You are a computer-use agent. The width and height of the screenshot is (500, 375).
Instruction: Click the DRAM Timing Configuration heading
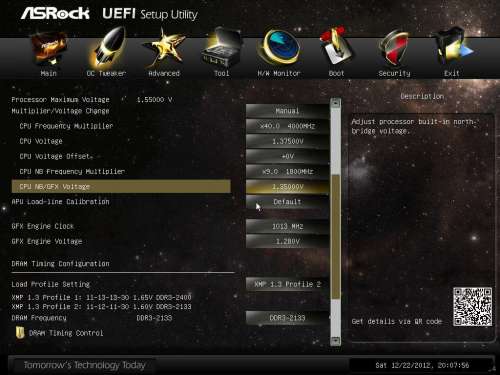[60, 264]
